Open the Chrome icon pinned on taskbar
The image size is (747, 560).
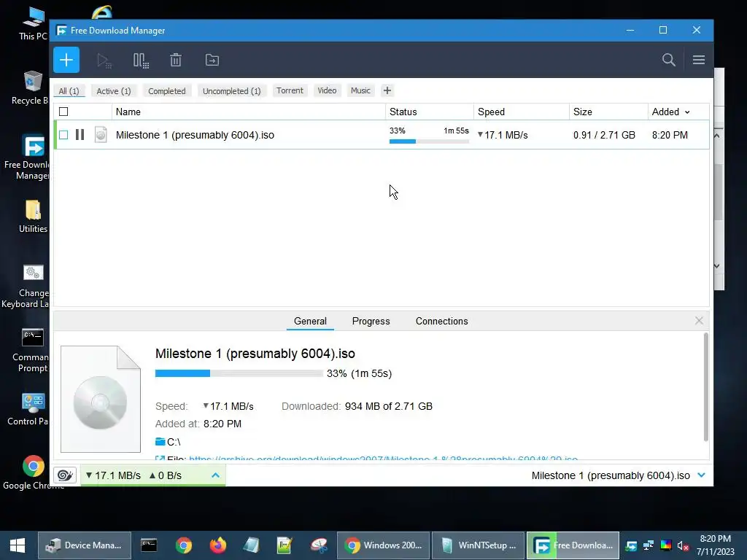click(183, 545)
